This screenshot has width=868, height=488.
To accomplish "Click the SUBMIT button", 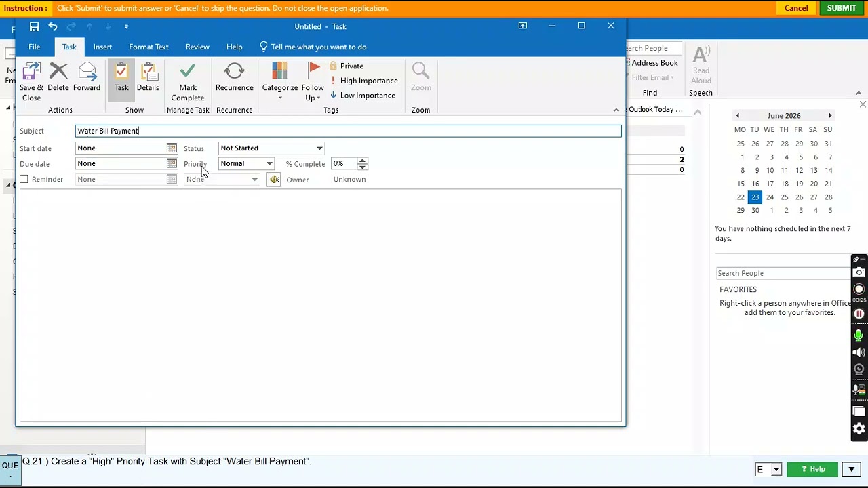I will tap(842, 8).
